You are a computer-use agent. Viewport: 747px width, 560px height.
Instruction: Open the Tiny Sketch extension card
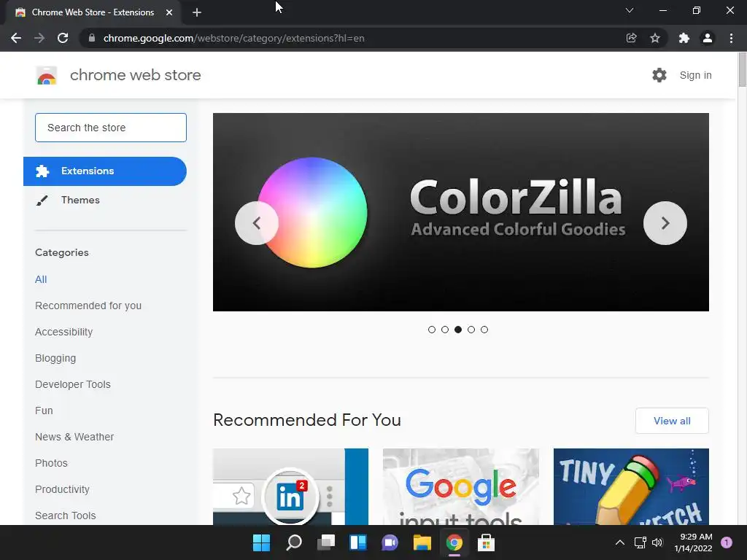(631, 486)
